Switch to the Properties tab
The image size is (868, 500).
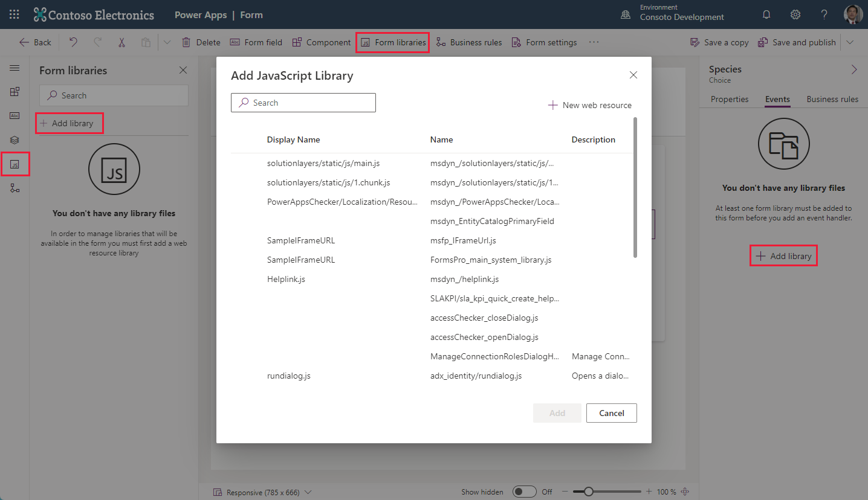coord(730,99)
